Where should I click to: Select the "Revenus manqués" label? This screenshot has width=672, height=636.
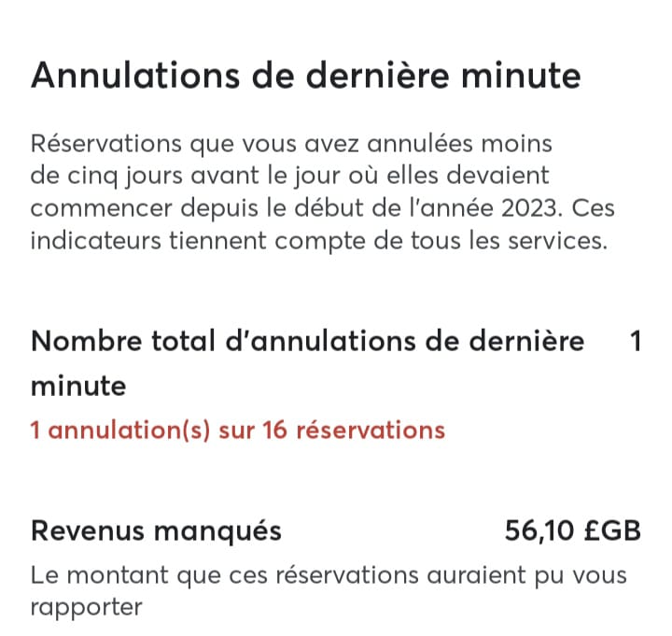[156, 530]
